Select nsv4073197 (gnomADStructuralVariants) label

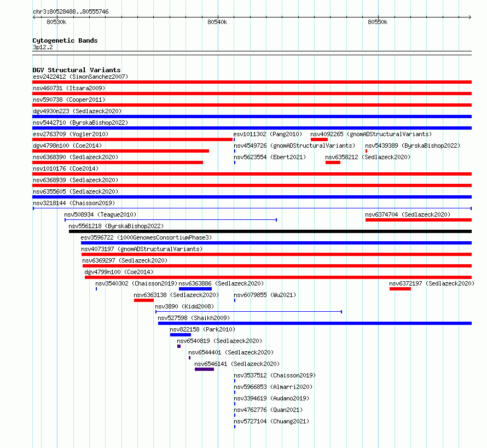142,249
